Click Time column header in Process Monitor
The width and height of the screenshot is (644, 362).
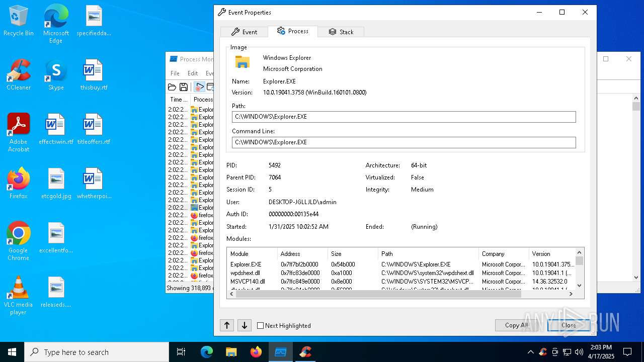[x=179, y=100]
